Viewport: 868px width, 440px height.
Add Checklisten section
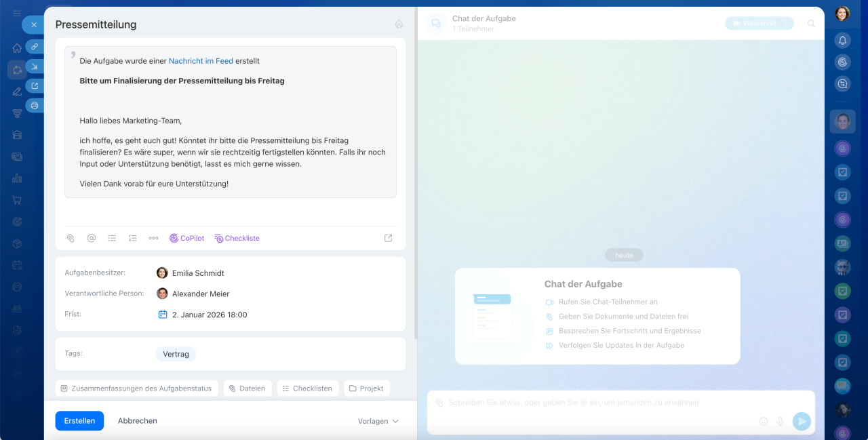pos(308,388)
